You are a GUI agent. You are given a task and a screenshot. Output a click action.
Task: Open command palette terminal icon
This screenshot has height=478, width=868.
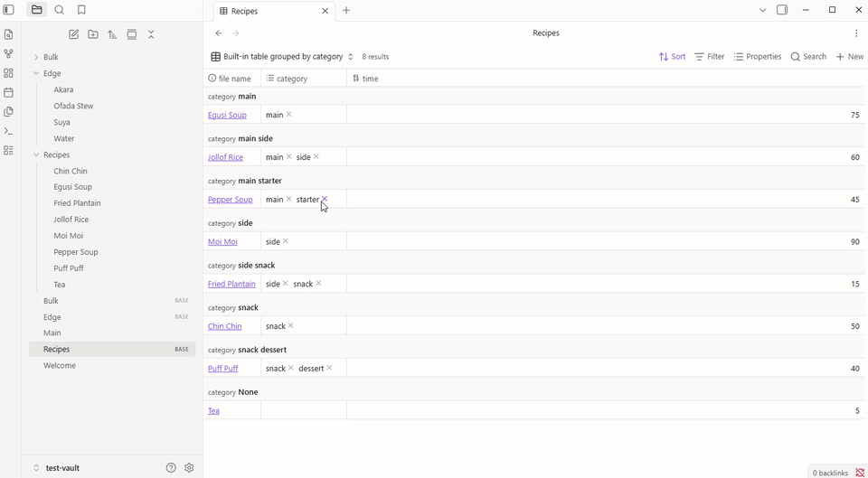pos(8,131)
